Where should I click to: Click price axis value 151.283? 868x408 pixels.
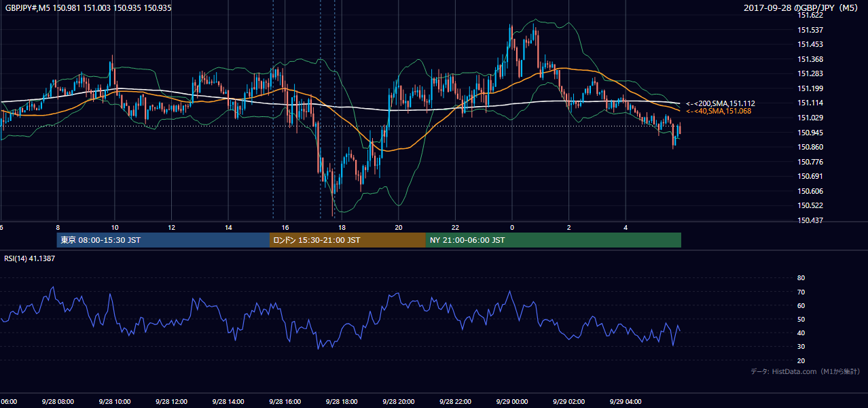tap(810, 73)
